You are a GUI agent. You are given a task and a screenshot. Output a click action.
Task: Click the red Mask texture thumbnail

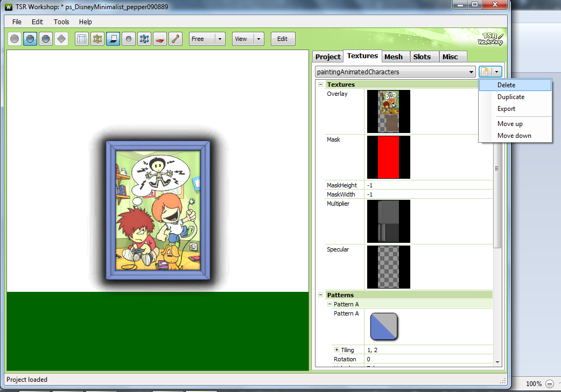click(389, 157)
